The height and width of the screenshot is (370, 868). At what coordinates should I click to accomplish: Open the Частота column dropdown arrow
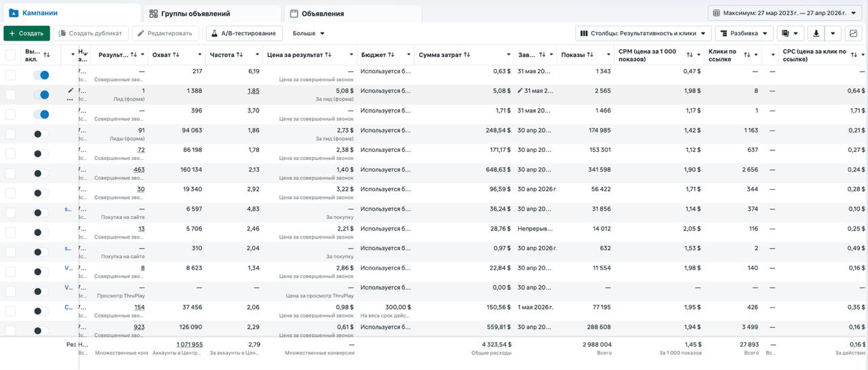(257, 55)
